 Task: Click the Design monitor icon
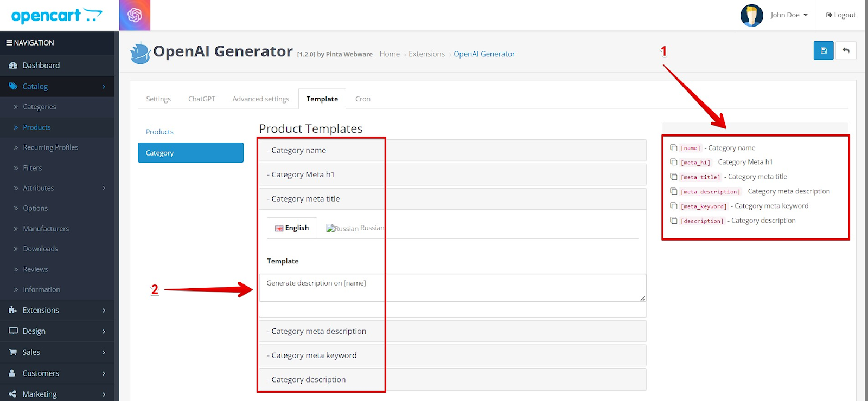[13, 331]
